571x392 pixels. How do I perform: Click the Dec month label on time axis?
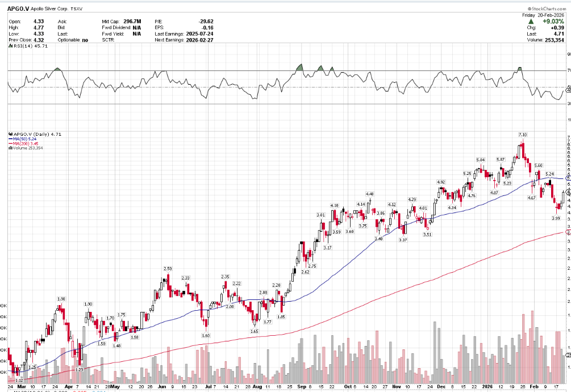click(441, 386)
